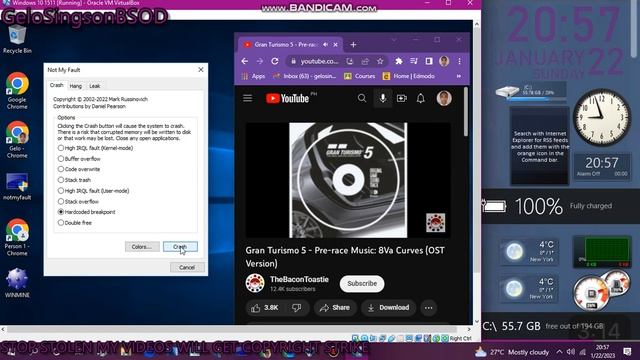Screen dimensions: 640x360
Task: Open the Chrome profile avatar in toolbar
Action: pos(444,61)
